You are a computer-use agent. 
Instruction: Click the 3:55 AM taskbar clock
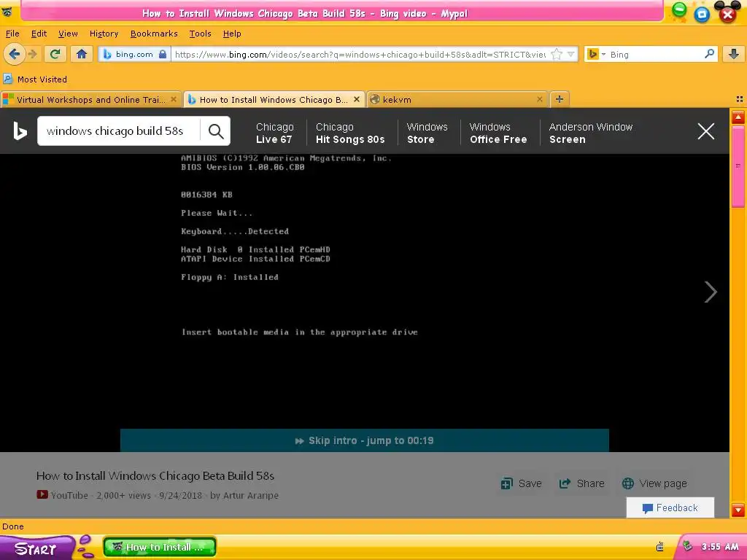(720, 547)
